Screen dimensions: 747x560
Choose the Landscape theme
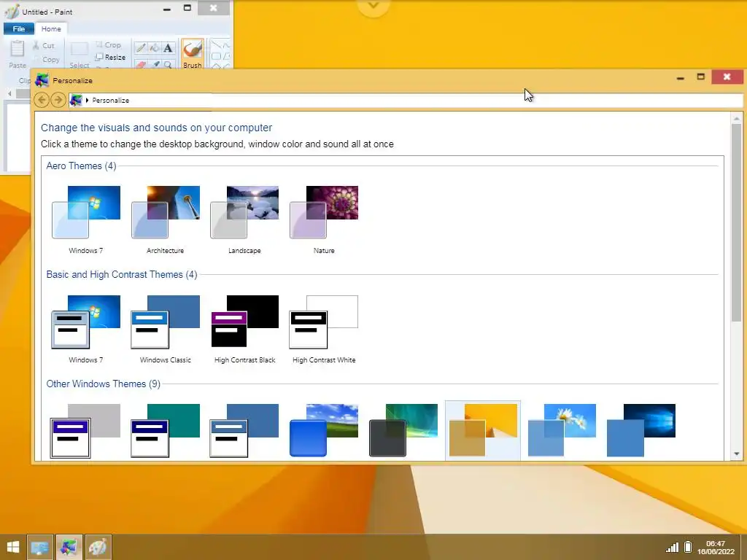244,219
